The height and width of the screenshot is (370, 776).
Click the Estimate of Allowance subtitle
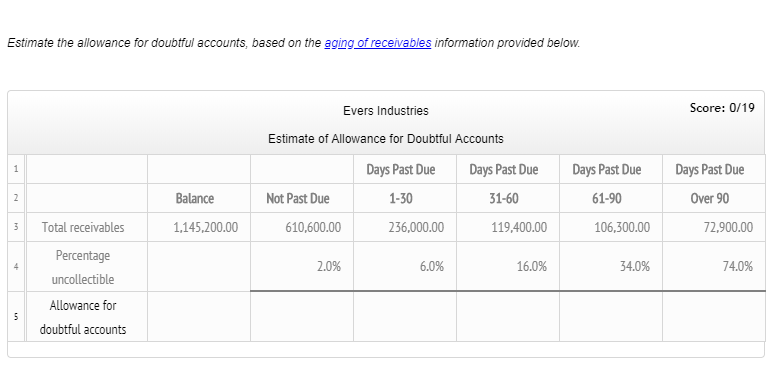coord(386,139)
